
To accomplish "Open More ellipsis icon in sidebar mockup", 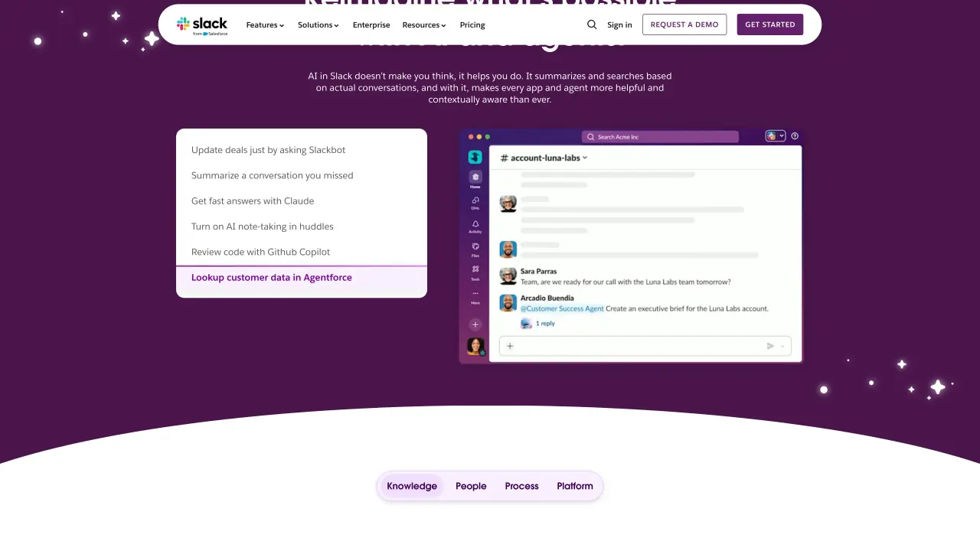I will click(475, 293).
